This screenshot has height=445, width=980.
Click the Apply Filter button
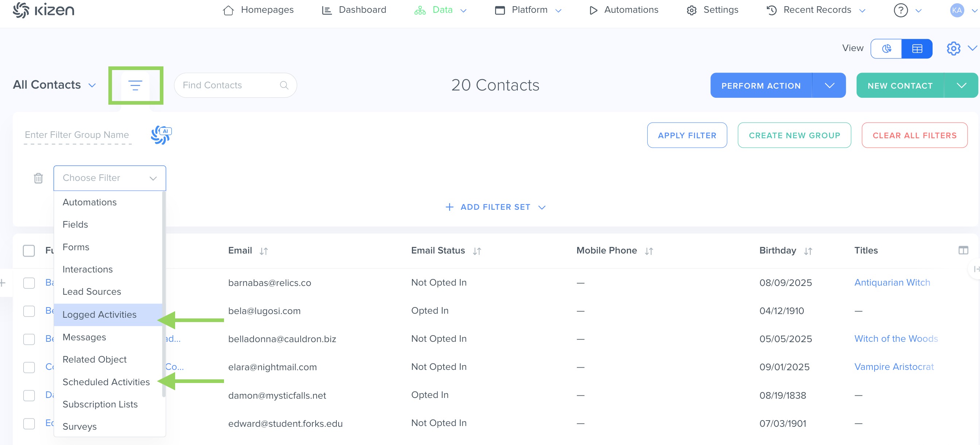point(687,135)
